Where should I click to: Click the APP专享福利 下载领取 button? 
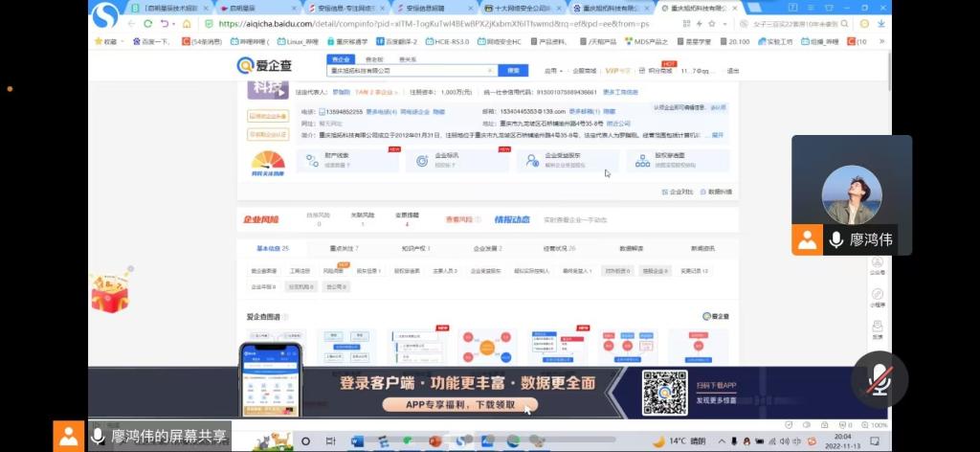(459, 405)
